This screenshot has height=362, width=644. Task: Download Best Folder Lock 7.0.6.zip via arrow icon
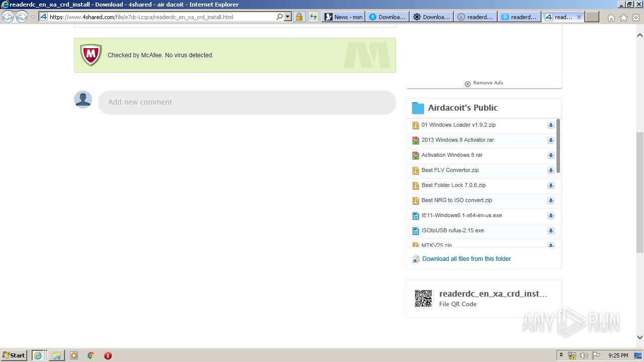tap(550, 186)
